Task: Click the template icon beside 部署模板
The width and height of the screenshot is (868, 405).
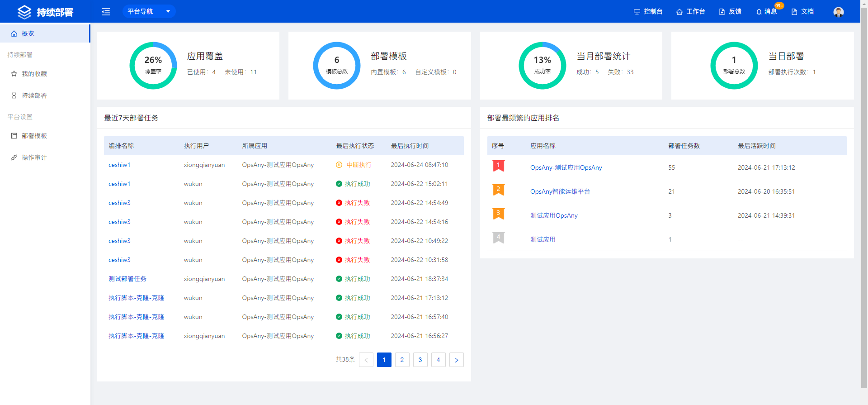Action: coord(14,136)
